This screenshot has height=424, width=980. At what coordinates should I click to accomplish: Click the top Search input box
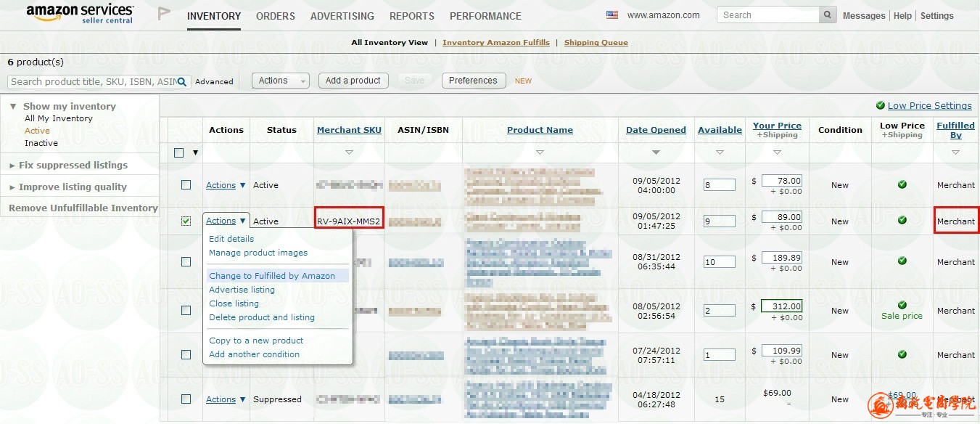pyautogui.click(x=768, y=15)
